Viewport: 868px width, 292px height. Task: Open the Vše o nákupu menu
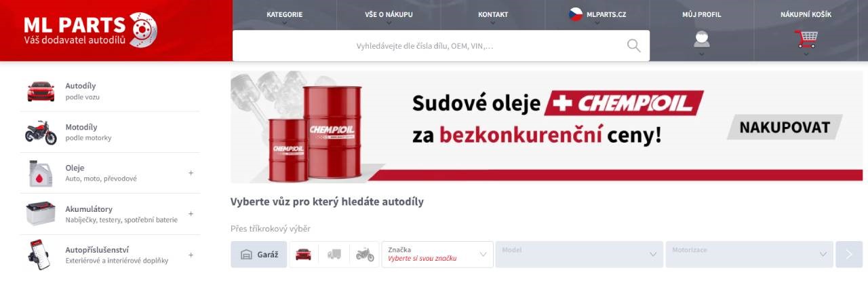tap(389, 15)
